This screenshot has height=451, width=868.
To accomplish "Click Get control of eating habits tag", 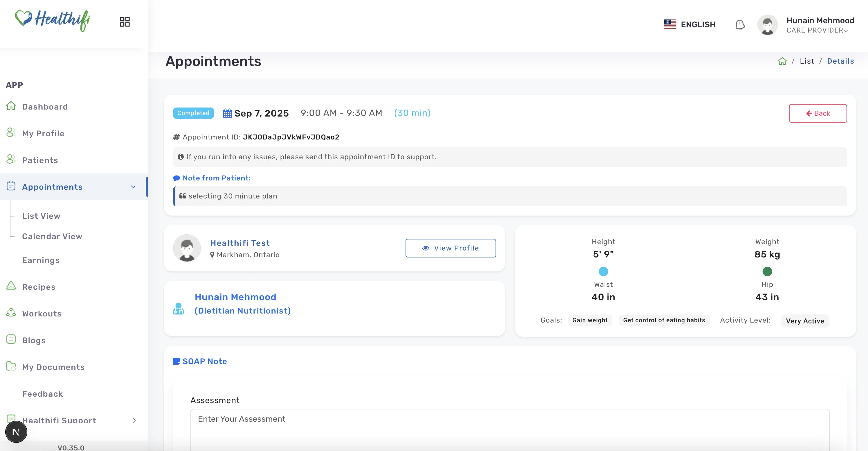I will point(664,320).
